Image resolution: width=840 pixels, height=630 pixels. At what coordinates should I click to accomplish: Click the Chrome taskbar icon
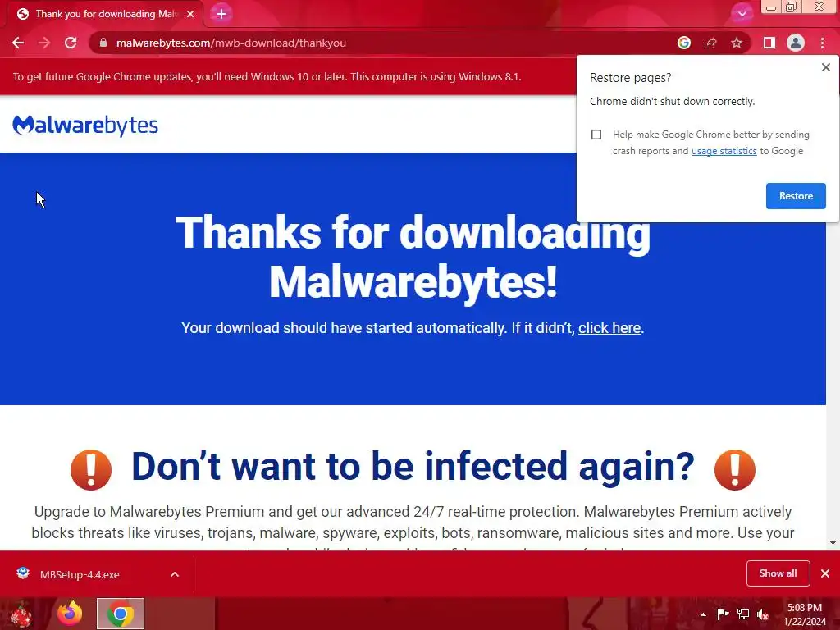[x=121, y=614]
